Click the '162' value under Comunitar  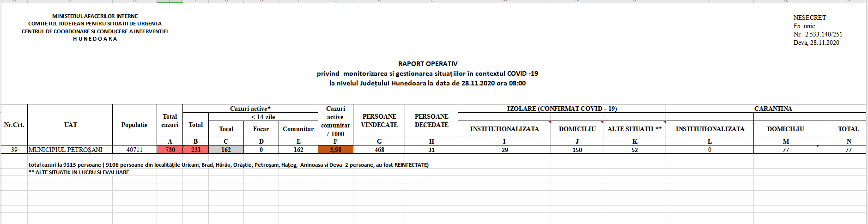point(298,150)
